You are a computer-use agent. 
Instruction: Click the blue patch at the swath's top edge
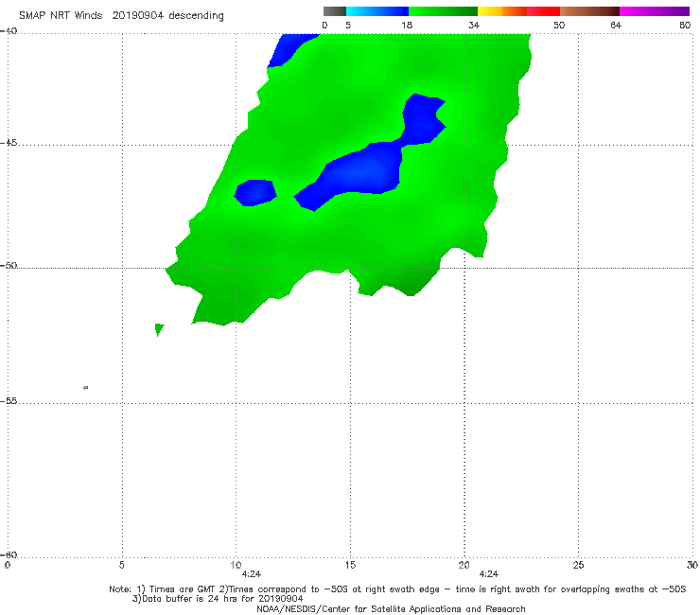290,47
